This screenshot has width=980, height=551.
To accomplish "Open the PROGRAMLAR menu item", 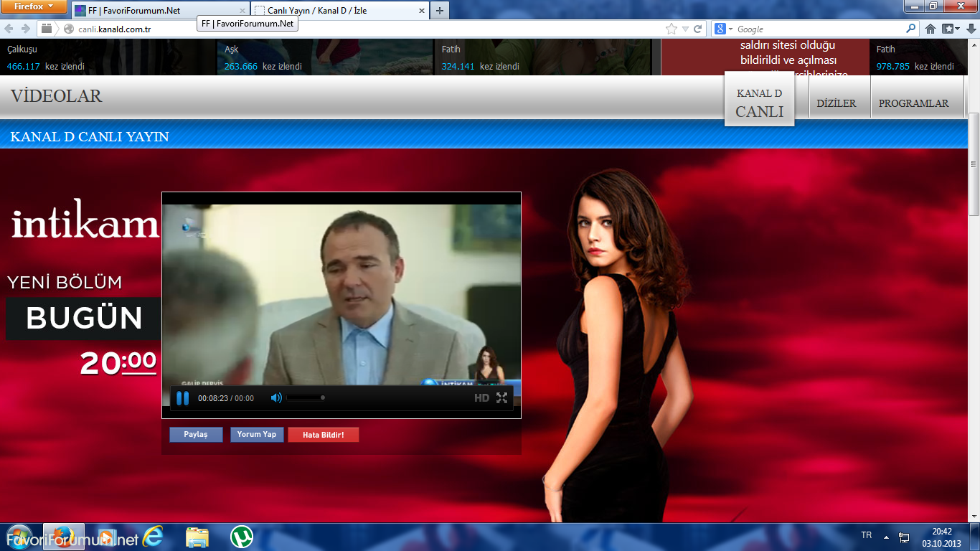I will point(913,103).
